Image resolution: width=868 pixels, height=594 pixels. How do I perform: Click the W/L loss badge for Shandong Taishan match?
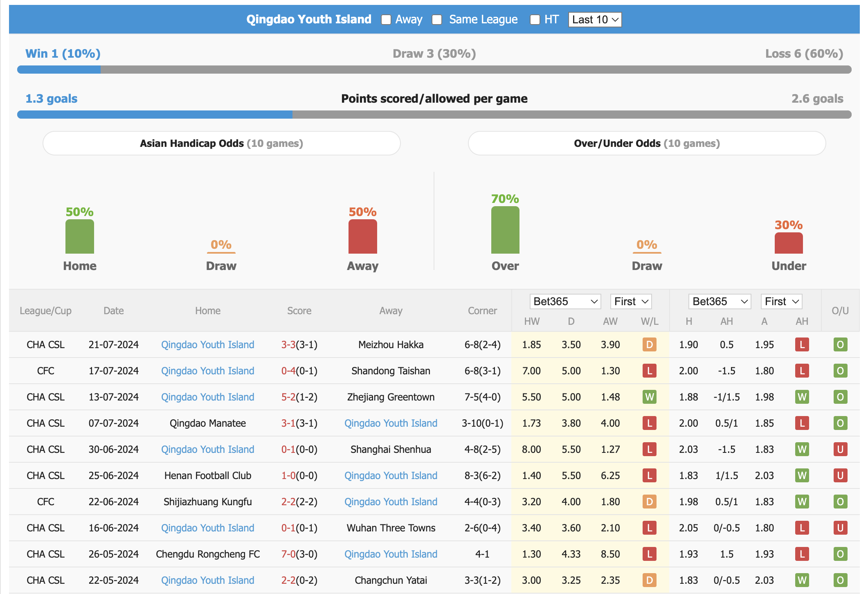tap(650, 371)
